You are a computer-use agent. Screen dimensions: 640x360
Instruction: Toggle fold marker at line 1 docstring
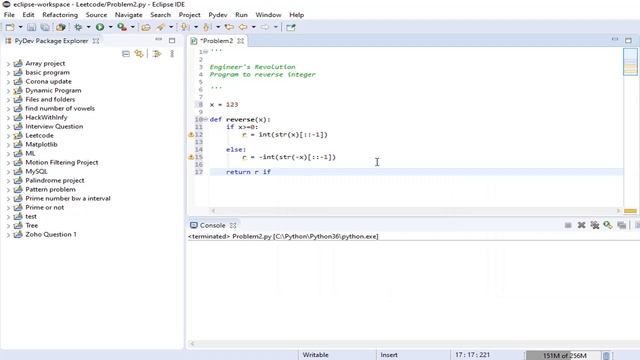[x=206, y=52]
